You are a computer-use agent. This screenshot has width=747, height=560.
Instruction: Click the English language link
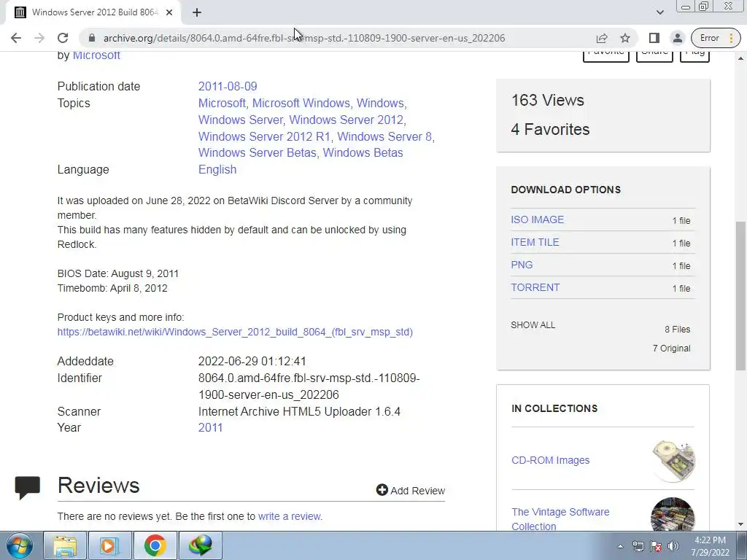[217, 169]
